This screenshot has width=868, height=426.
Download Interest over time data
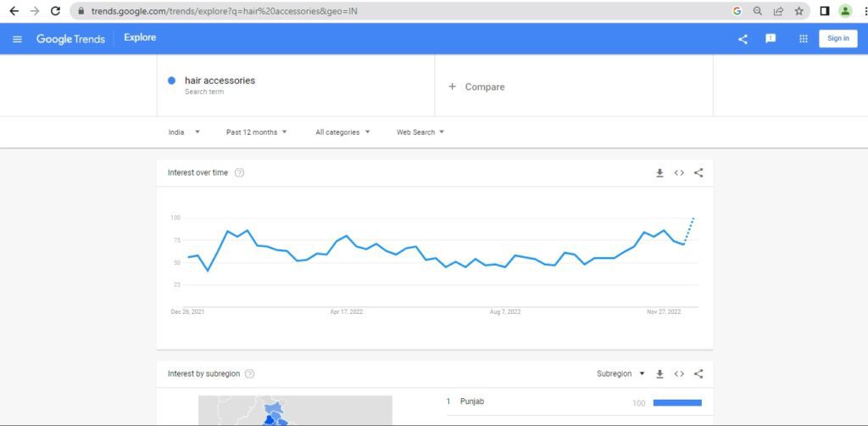[659, 173]
